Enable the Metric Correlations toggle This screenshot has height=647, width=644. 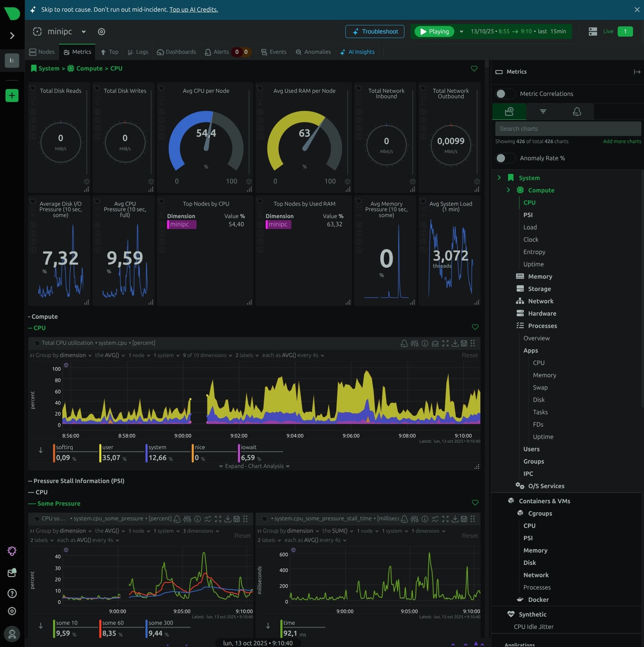pos(505,94)
